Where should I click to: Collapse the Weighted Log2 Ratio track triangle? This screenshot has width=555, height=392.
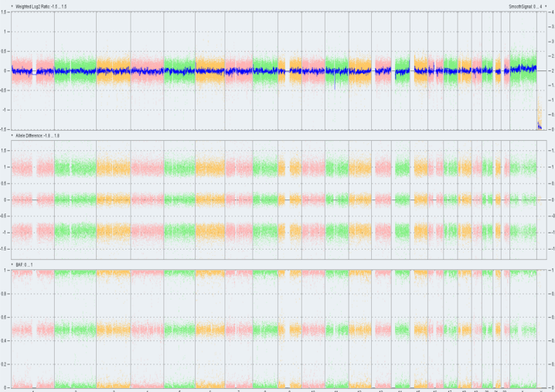(x=12, y=6)
